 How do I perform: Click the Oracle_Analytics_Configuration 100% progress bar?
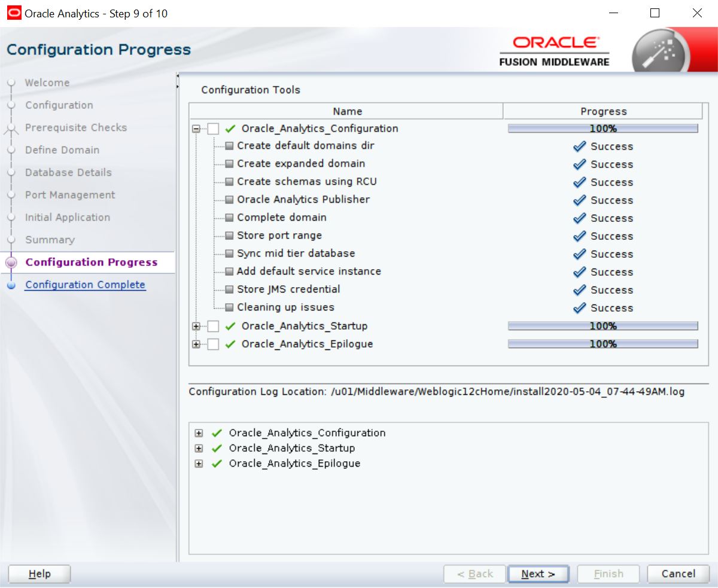[603, 129]
